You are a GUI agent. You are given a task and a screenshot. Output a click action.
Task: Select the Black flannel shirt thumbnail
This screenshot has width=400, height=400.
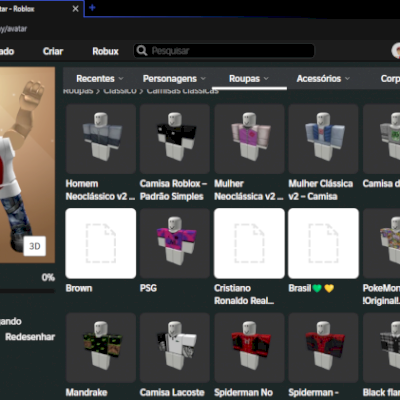coord(382,348)
